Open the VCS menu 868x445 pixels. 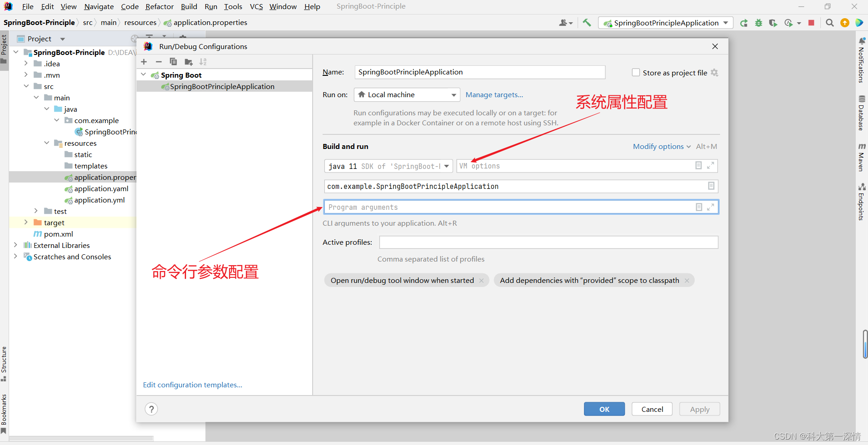click(256, 6)
